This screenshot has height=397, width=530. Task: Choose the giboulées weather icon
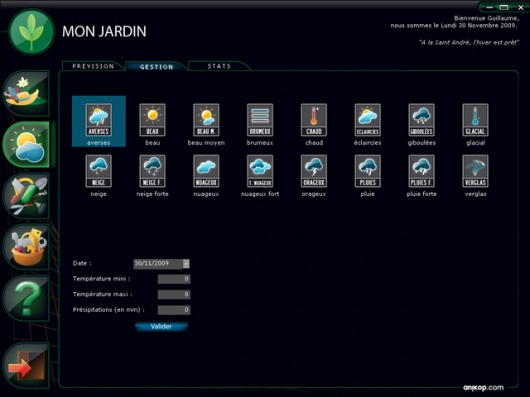(x=421, y=120)
